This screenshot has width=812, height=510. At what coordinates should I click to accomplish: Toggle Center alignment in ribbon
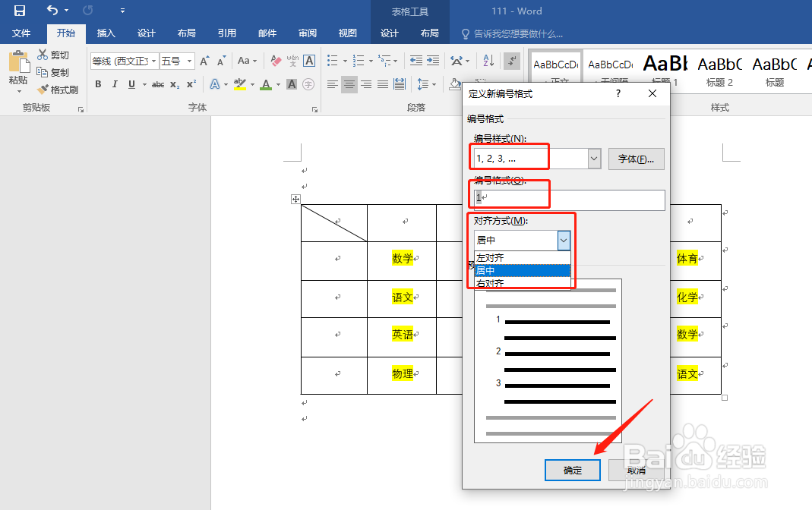click(x=349, y=83)
